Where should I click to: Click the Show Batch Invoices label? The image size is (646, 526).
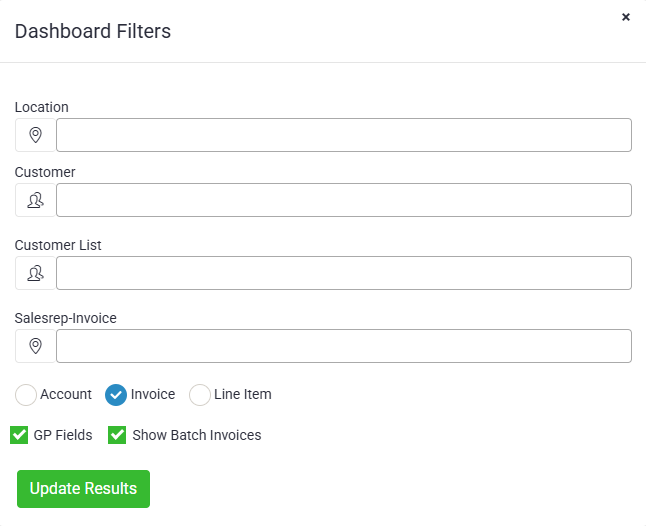[196, 435]
